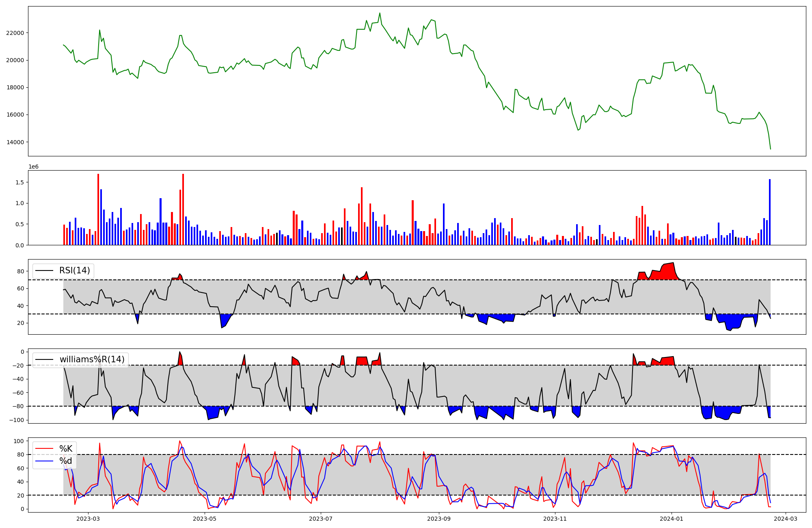Click the 2024-01 x-axis date label
Viewport: 812px width, 528px height.
point(672,519)
